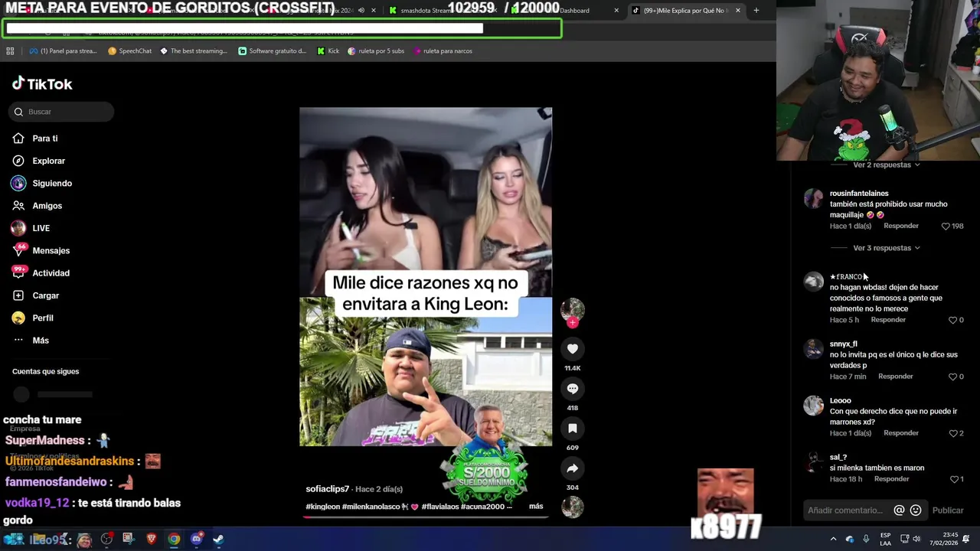The height and width of the screenshot is (551, 980).
Task: Show hidden system tray icons
Action: pos(833,540)
